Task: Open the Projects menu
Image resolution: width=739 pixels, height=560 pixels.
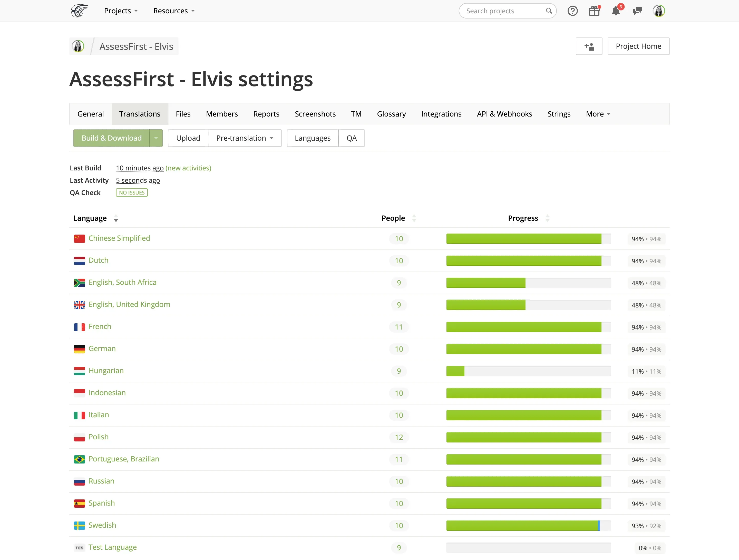Action: pyautogui.click(x=121, y=11)
